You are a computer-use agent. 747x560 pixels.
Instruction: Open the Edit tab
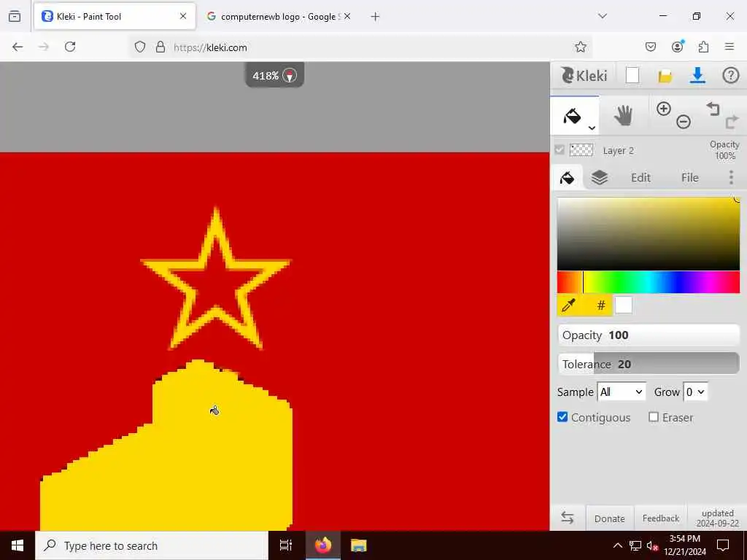[x=640, y=178]
